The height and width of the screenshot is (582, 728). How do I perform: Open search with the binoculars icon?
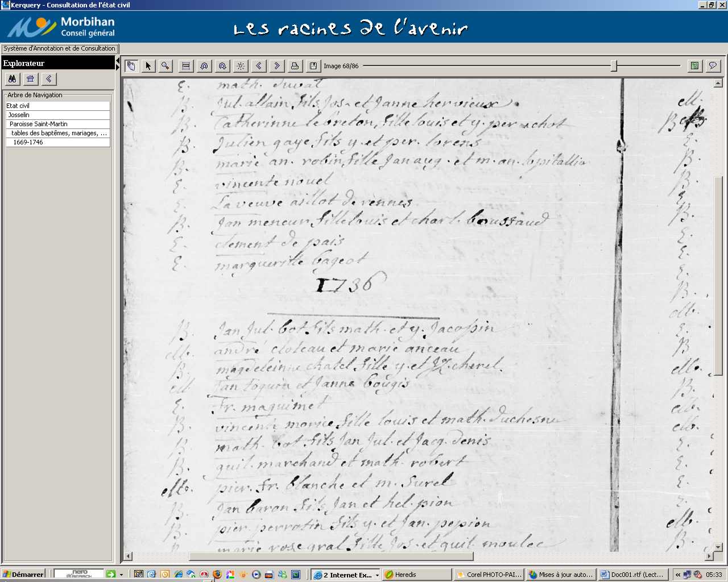click(13, 79)
